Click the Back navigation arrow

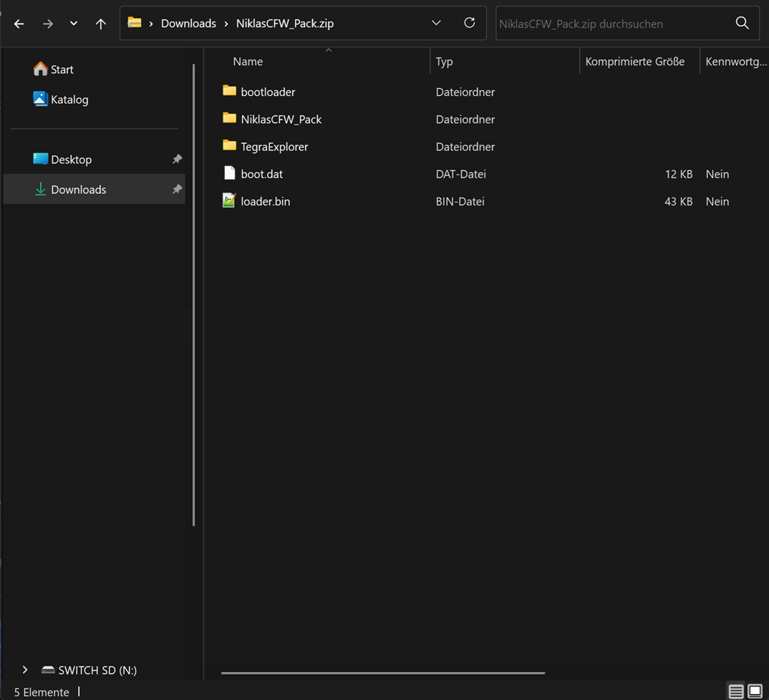click(19, 24)
